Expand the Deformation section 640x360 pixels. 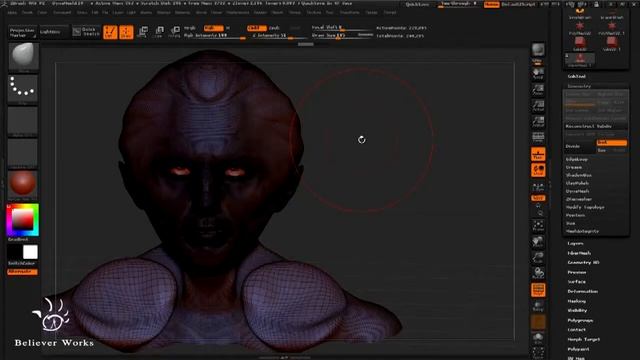[x=582, y=291]
